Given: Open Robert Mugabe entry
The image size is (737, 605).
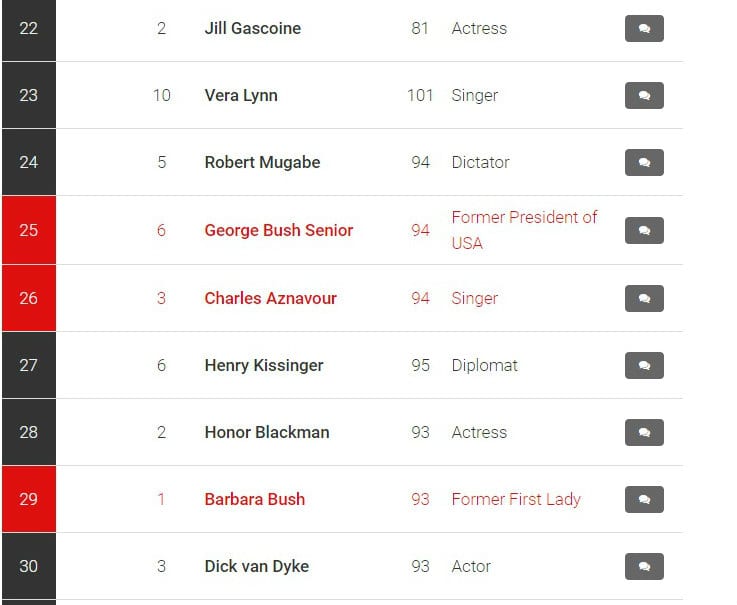Looking at the screenshot, I should coord(262,163).
